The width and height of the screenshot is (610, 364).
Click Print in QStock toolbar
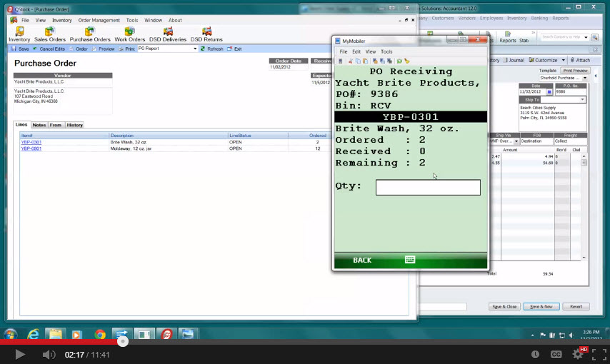(x=126, y=49)
